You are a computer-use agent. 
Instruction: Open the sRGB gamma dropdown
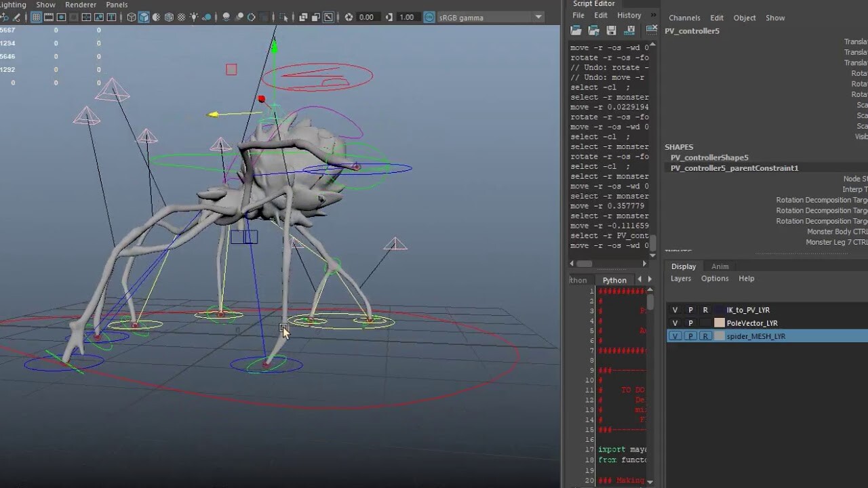539,17
